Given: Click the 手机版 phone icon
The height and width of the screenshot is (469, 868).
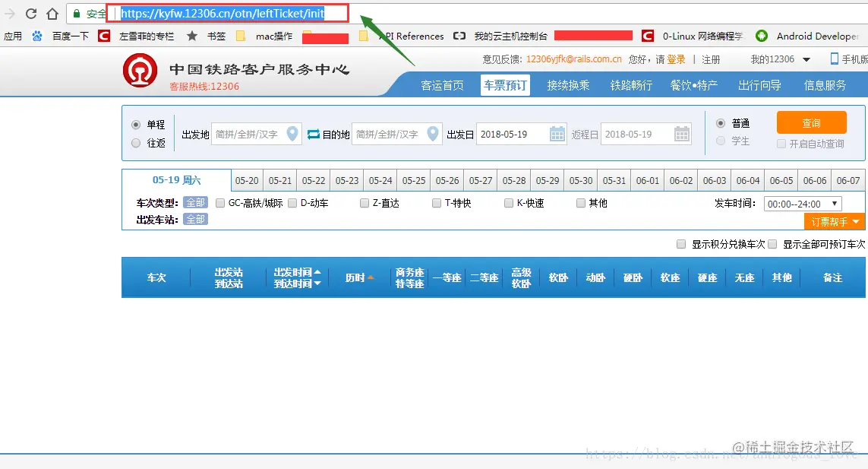Looking at the screenshot, I should coord(835,59).
